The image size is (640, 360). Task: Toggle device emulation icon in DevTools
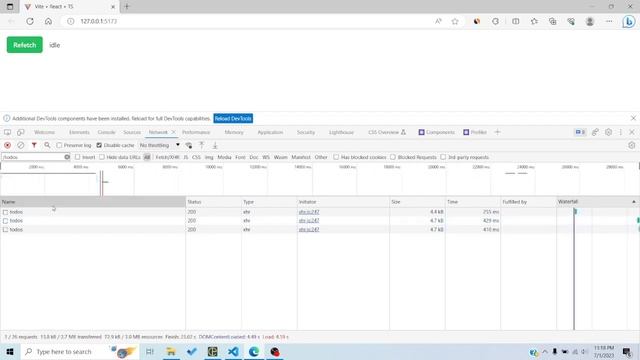(x=20, y=132)
